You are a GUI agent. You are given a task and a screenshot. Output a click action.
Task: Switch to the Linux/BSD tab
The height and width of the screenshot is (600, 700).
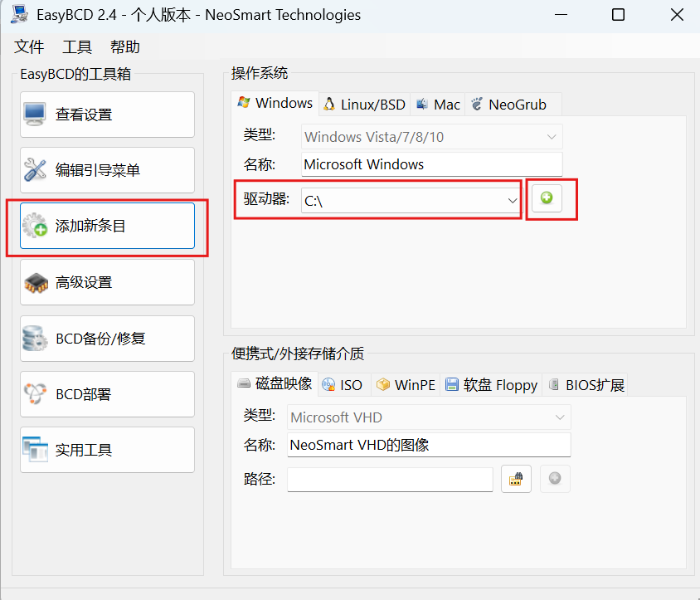point(364,105)
